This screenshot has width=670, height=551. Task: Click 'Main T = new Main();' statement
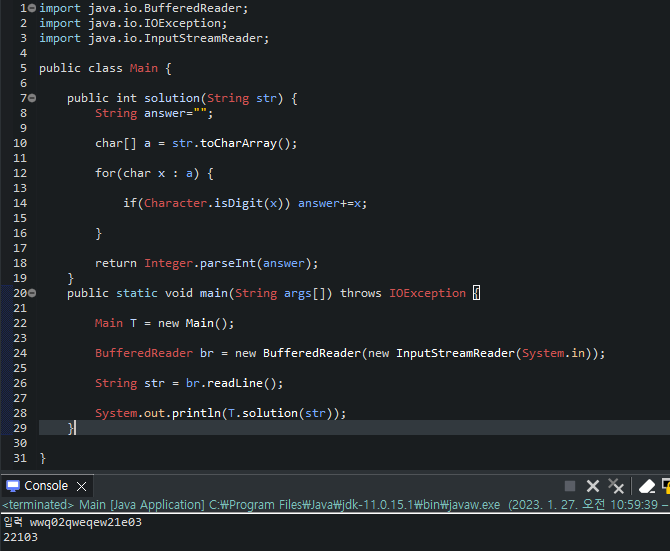165,323
